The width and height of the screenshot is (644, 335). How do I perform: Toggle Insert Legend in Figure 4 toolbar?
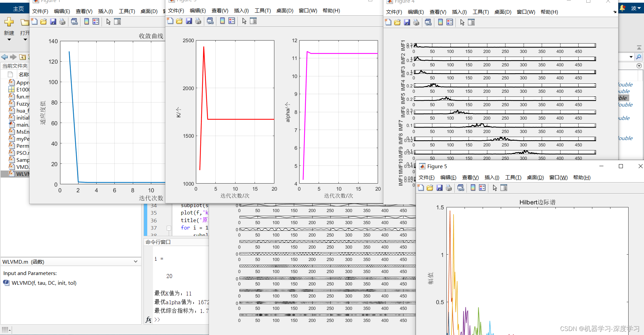(450, 22)
